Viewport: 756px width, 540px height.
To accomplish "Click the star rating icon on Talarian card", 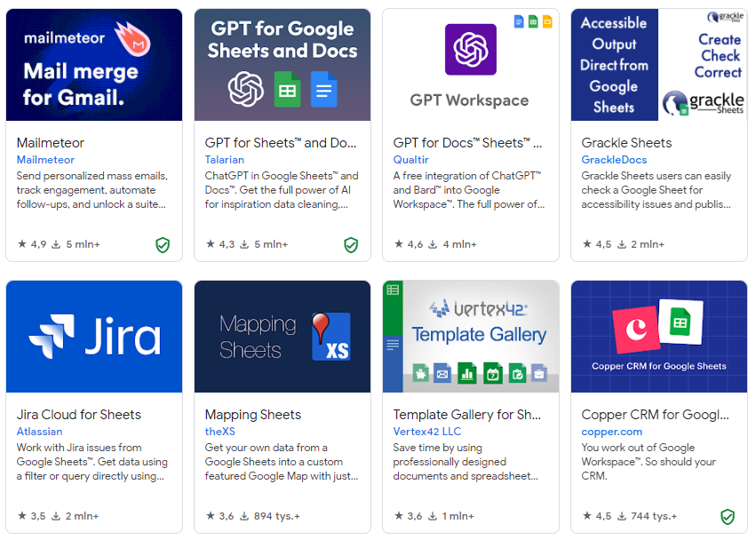I will tap(211, 244).
